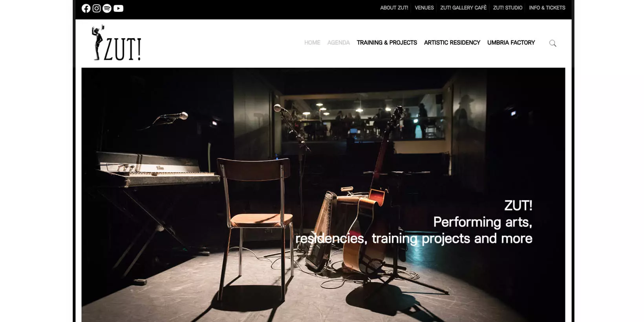This screenshot has width=644, height=322.
Task: Select the Agenda navigation item
Action: click(338, 42)
